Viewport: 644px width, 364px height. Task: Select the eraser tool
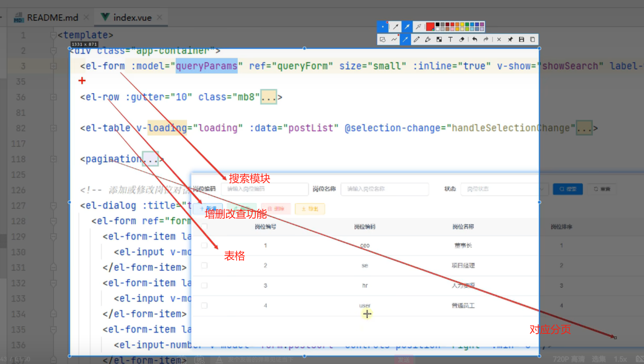pos(462,39)
